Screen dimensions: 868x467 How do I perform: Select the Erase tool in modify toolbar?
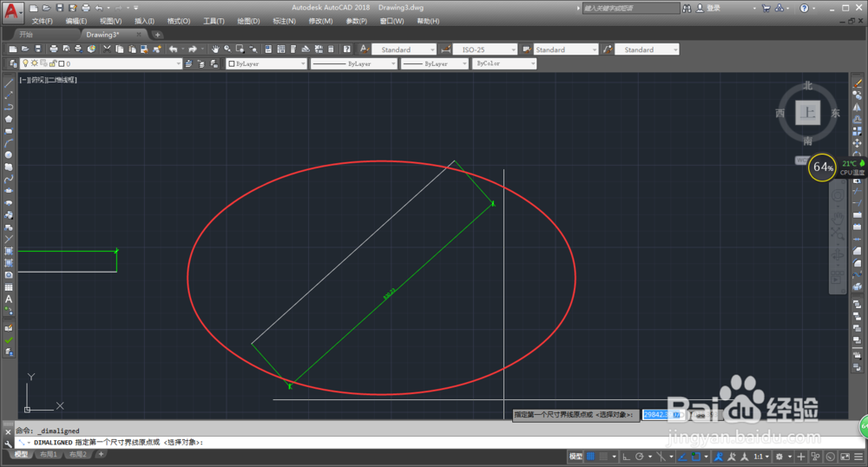858,83
